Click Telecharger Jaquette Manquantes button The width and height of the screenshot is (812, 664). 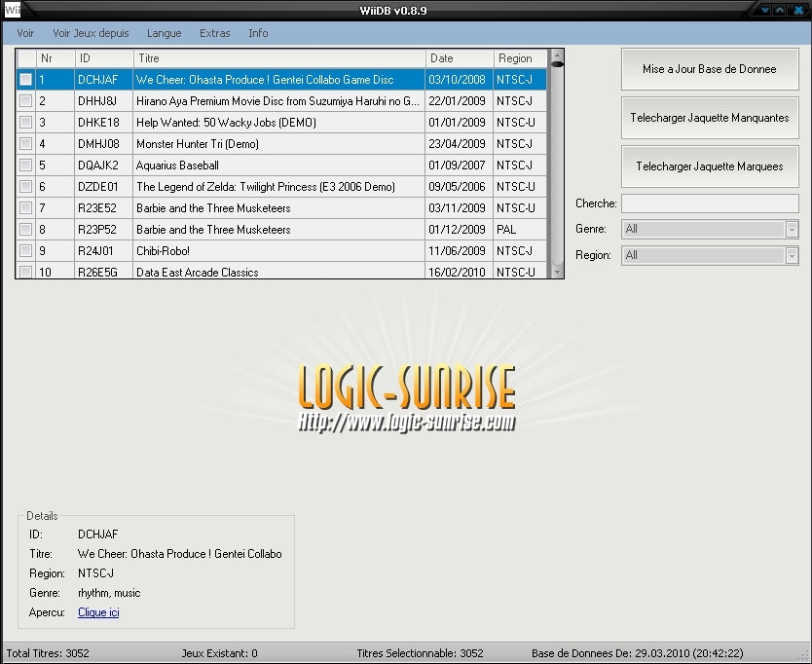click(710, 118)
